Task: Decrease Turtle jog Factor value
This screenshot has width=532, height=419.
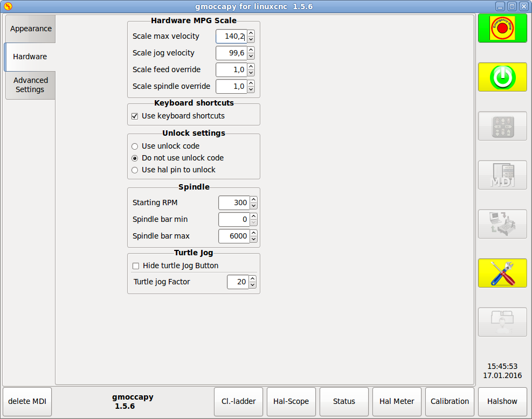Action: (x=252, y=285)
